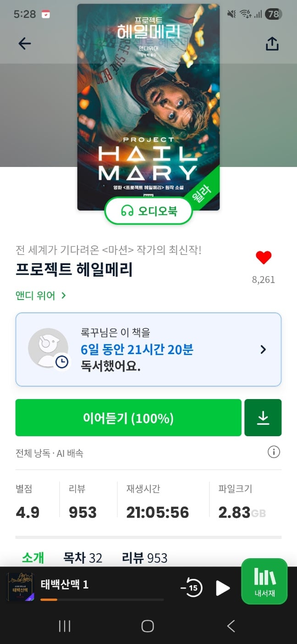Image resolution: width=297 pixels, height=644 pixels.
Task: Expand the reading time card chevron
Action: click(263, 350)
